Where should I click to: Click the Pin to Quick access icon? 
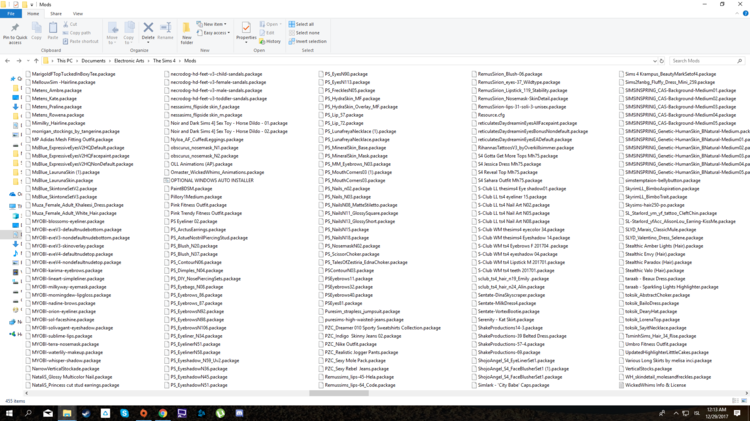[15, 28]
